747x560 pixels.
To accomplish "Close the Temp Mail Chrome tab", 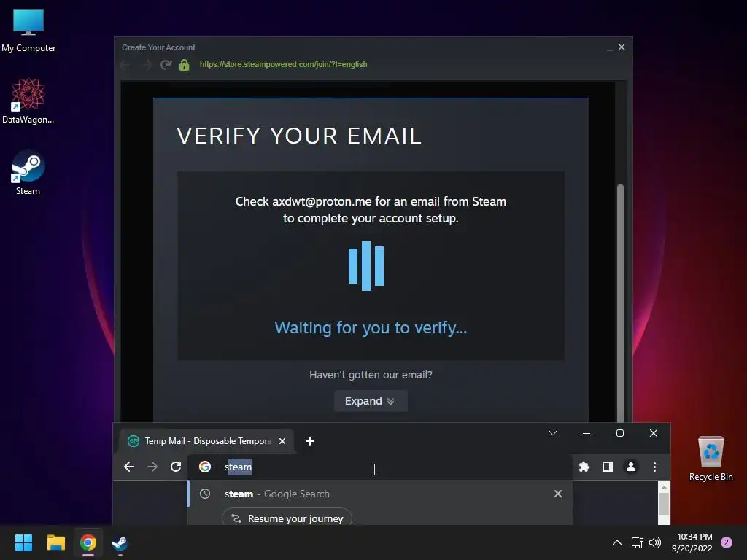I will click(282, 441).
